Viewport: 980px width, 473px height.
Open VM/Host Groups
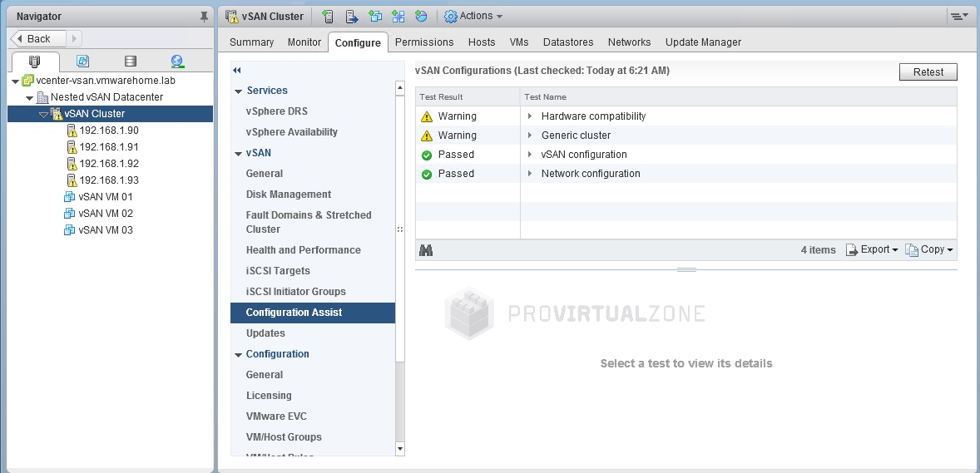284,436
